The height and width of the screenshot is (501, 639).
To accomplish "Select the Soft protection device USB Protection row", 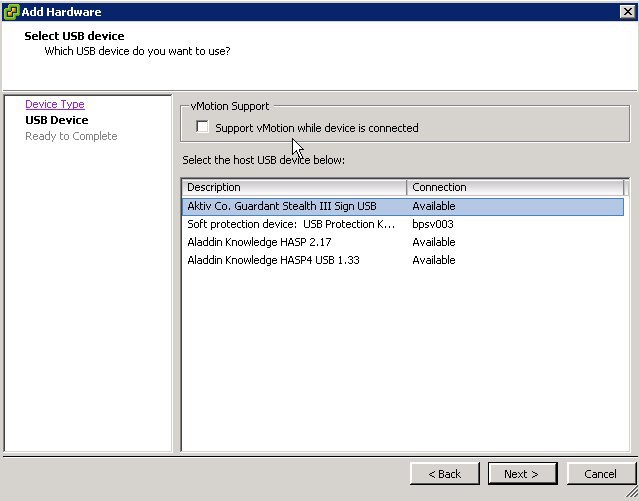I will click(x=403, y=224).
